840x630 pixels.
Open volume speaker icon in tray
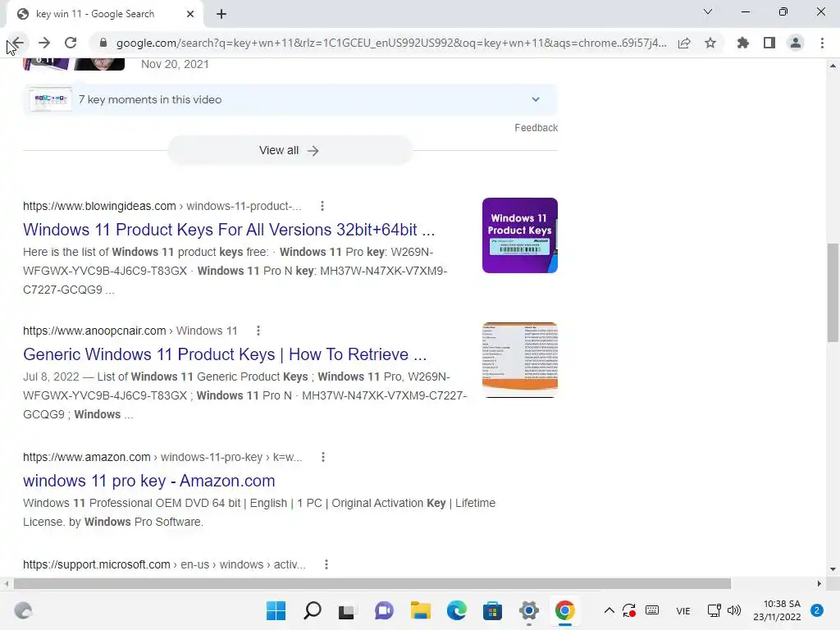[x=734, y=610]
